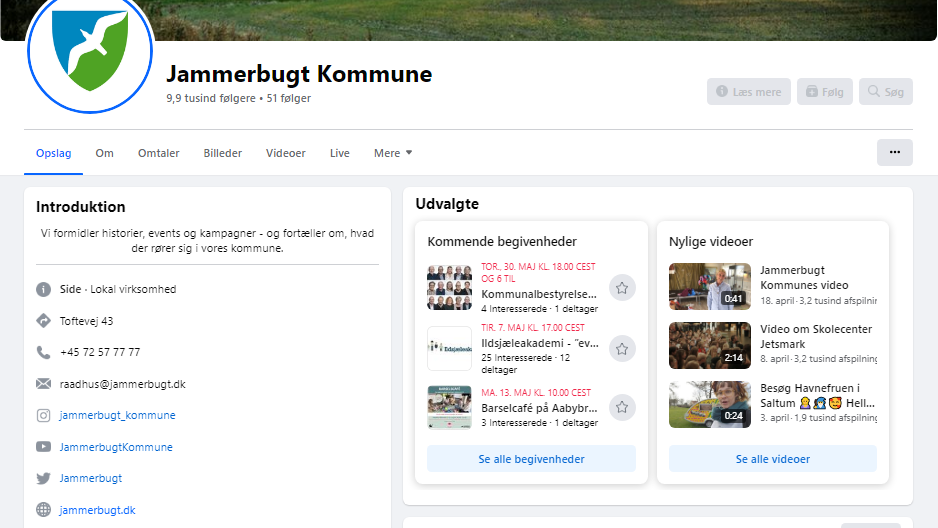Click the Twitter bird icon
The image size is (938, 528).
click(x=43, y=478)
